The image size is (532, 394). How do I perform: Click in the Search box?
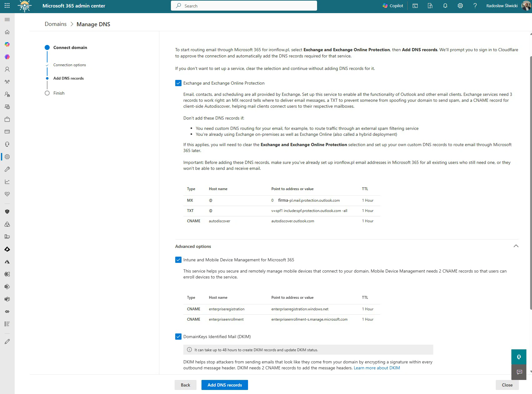[244, 6]
